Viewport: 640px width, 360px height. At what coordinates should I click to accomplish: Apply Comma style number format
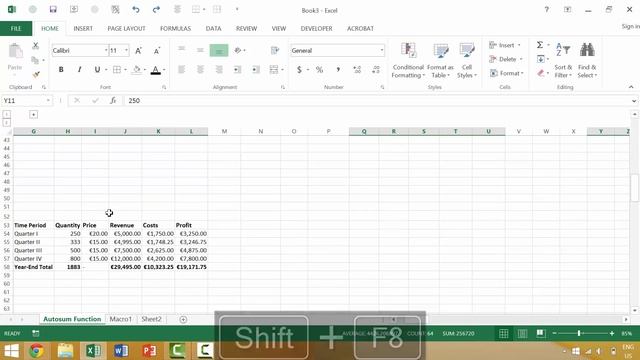pos(338,70)
